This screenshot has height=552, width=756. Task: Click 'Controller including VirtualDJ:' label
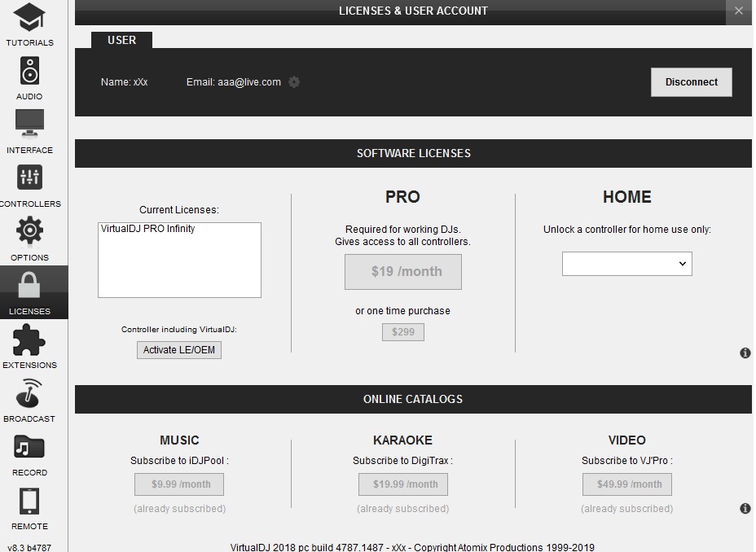(179, 330)
